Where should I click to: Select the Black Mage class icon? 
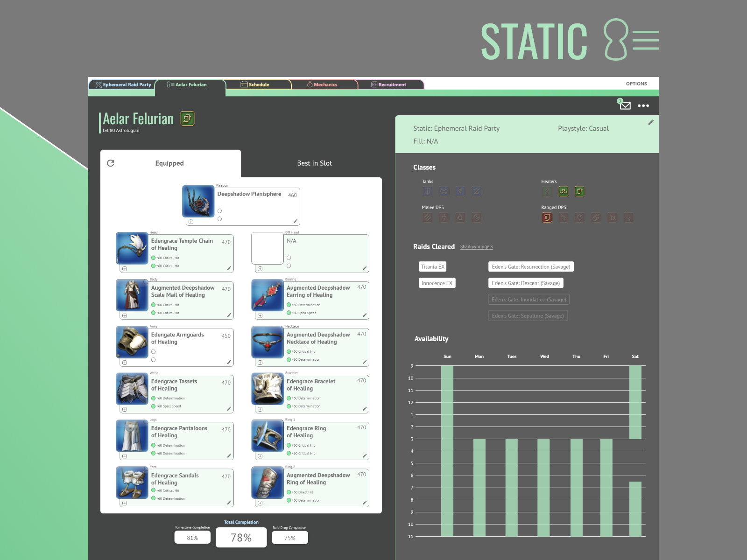596,217
